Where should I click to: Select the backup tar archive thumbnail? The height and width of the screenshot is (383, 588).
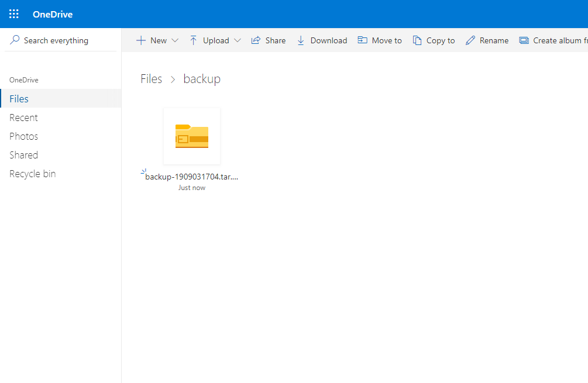click(x=192, y=136)
